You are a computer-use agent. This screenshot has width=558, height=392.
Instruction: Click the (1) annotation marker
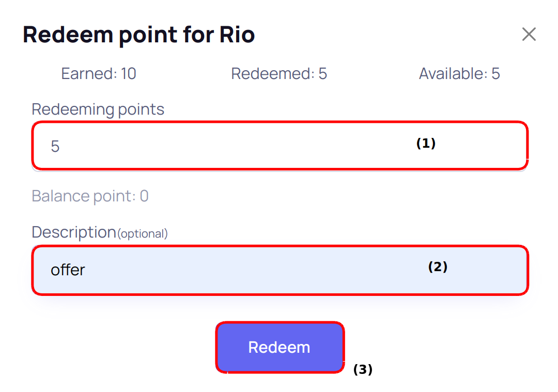426,144
